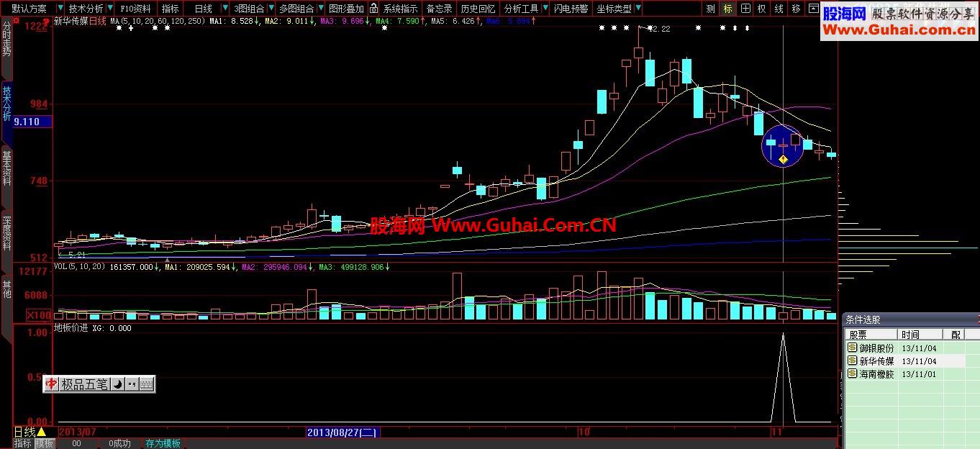Screen dimensions: 980x449
Task: Open F10资料 company info
Action: tap(136, 9)
